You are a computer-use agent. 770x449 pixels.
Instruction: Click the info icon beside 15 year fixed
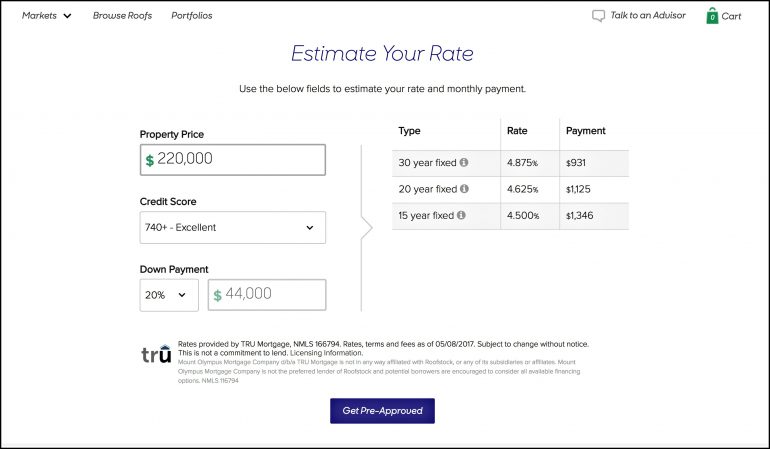click(461, 215)
